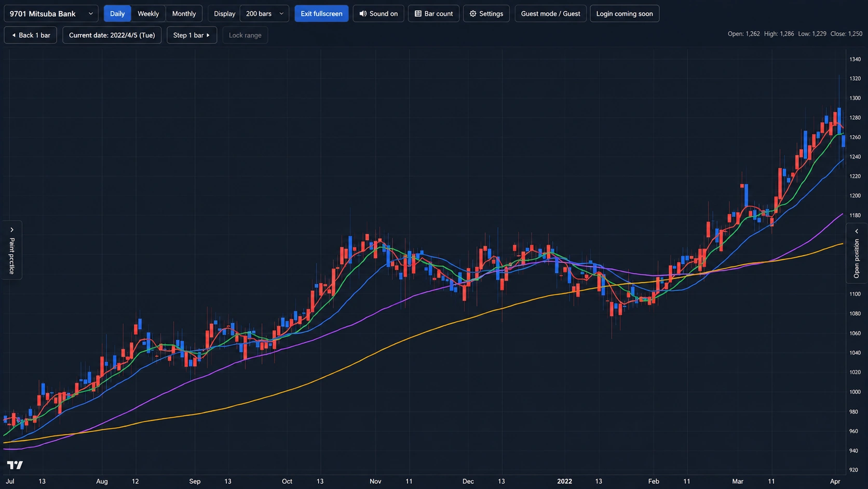Screen dimensions: 868x489
Task: Click the Close: 1,250 value readout
Action: pos(846,34)
